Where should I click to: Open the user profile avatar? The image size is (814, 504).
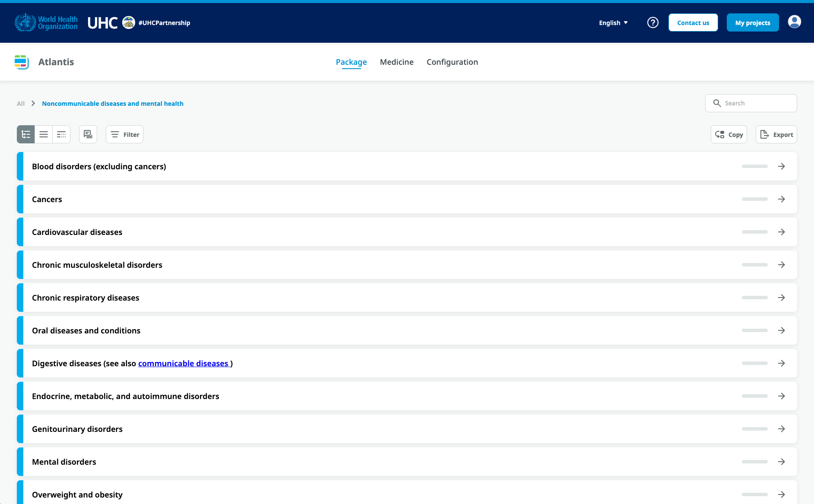coord(794,22)
